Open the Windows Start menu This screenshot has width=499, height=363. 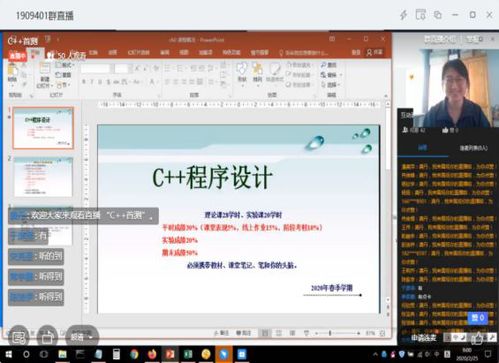pyautogui.click(x=9, y=354)
